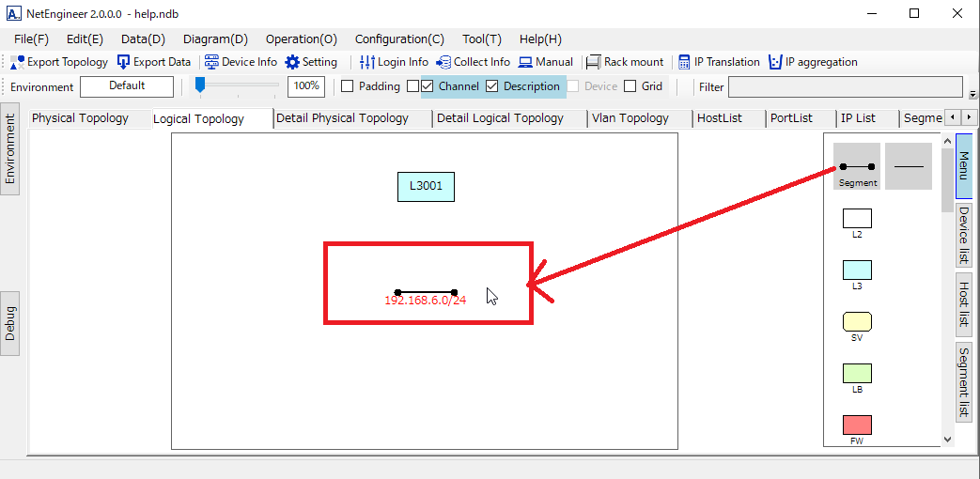
Task: Enable the Padding checkbox
Action: coord(348,86)
